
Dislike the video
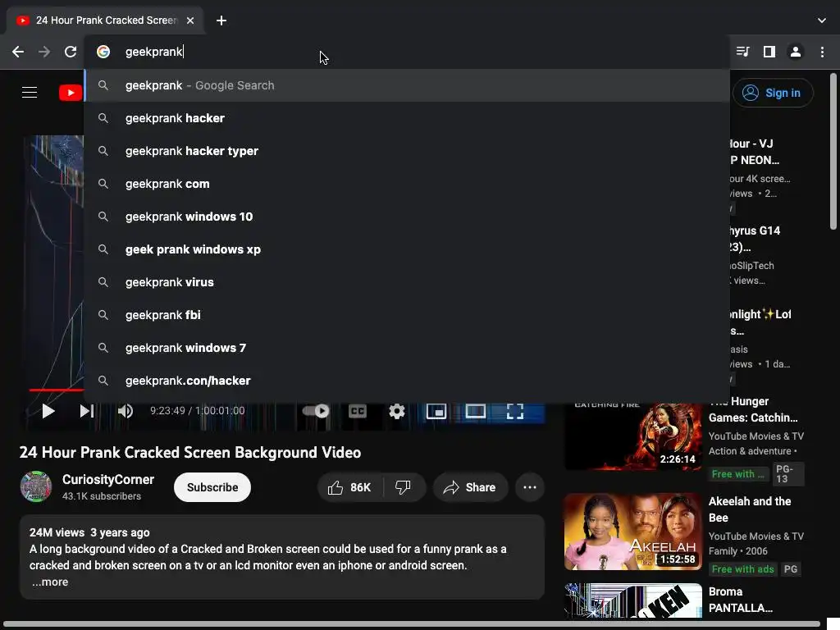[404, 487]
